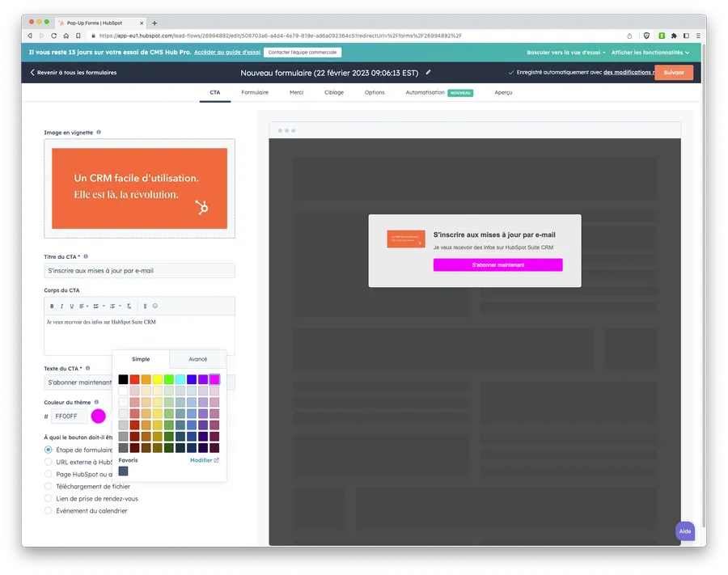Click the Suivant button
Screen dimensions: 728x575
(x=674, y=73)
